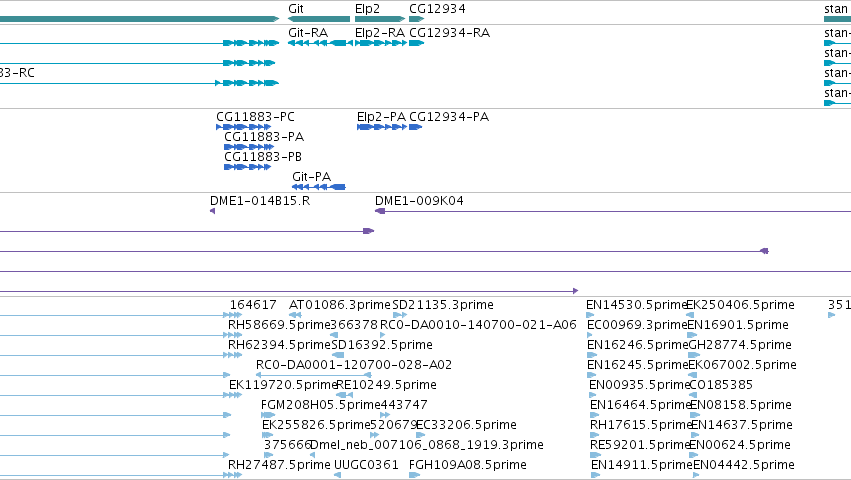Screen dimensions: 851x480
Task: Click the RC0-DA0010-140700-021-A06 label
Action: (478, 325)
